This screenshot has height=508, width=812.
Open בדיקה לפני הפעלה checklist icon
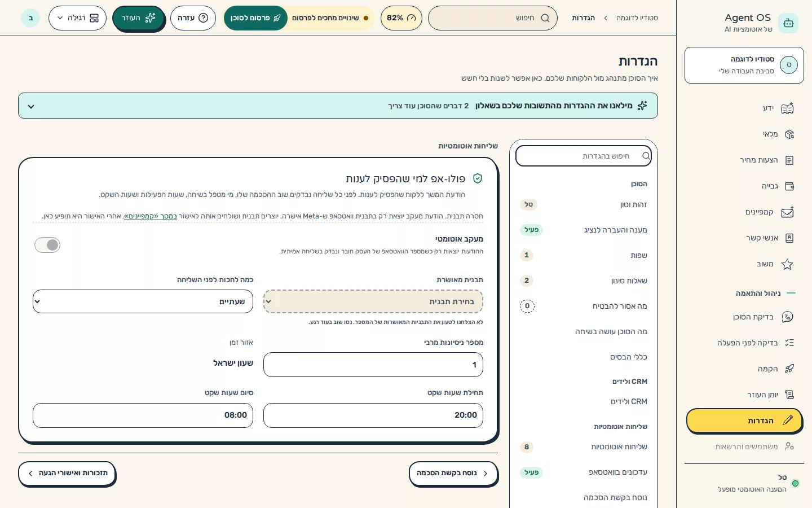coord(789,343)
